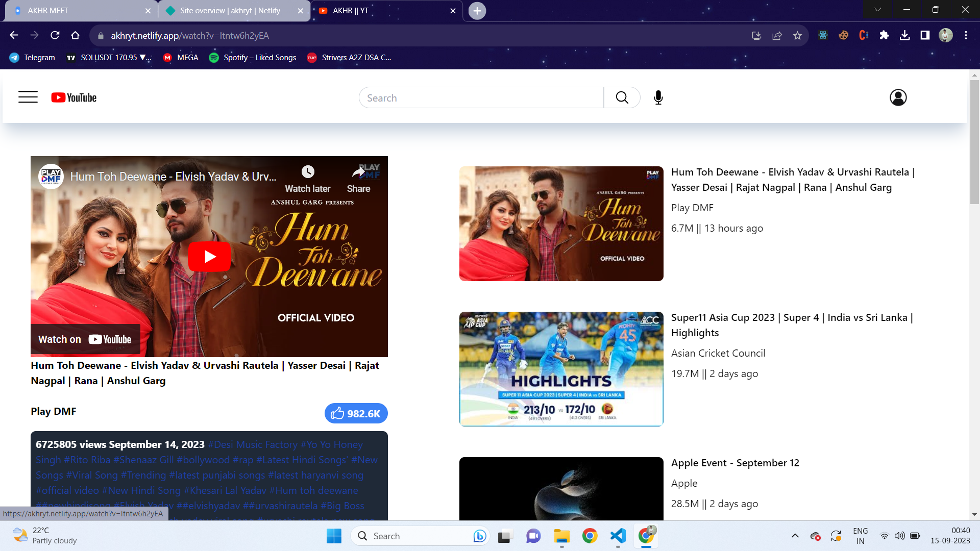Open Watch on YouTube link
The image size is (980, 551).
click(x=85, y=339)
